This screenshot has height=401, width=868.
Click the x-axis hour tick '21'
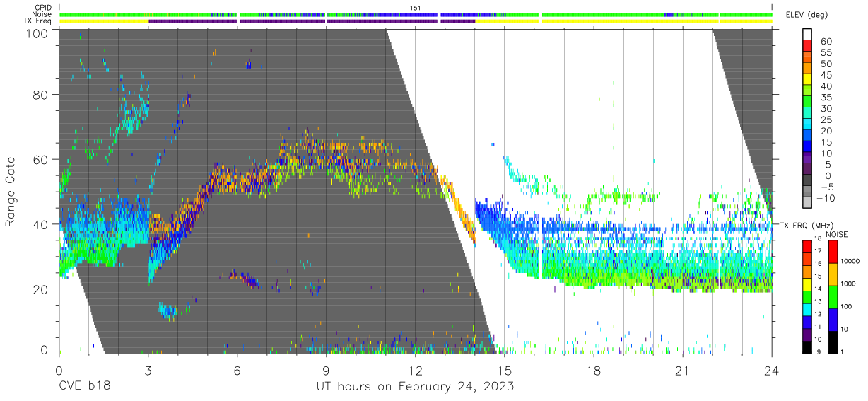682,370
